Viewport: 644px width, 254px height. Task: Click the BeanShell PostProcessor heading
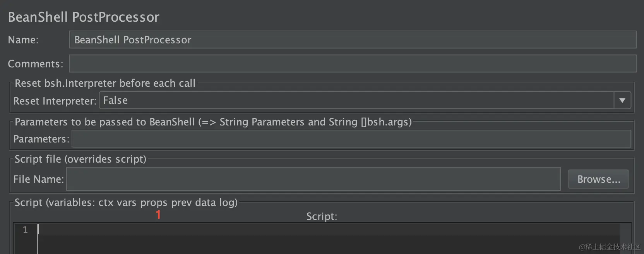[x=84, y=17]
